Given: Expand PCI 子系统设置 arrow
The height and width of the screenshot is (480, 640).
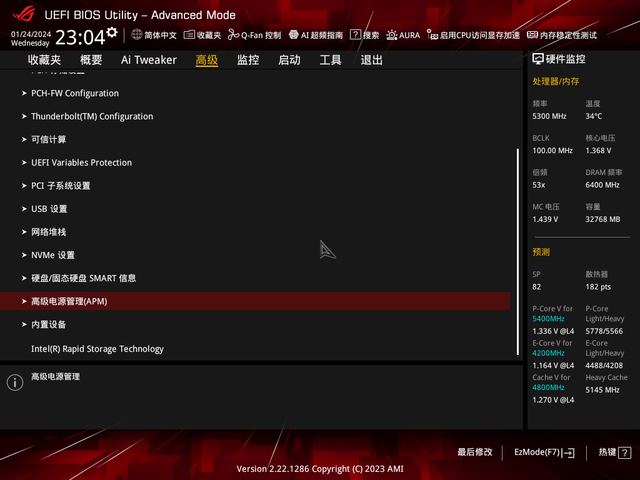Looking at the screenshot, I should click(24, 186).
